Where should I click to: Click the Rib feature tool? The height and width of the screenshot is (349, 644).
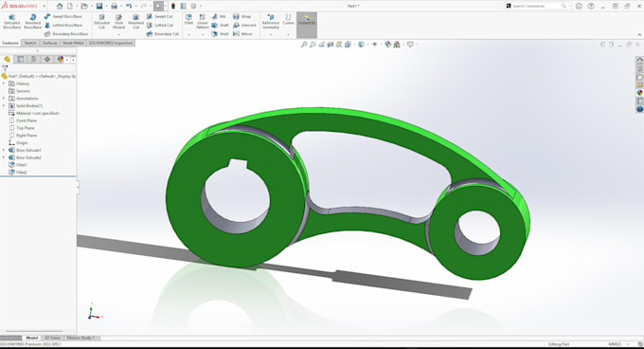coord(219,16)
